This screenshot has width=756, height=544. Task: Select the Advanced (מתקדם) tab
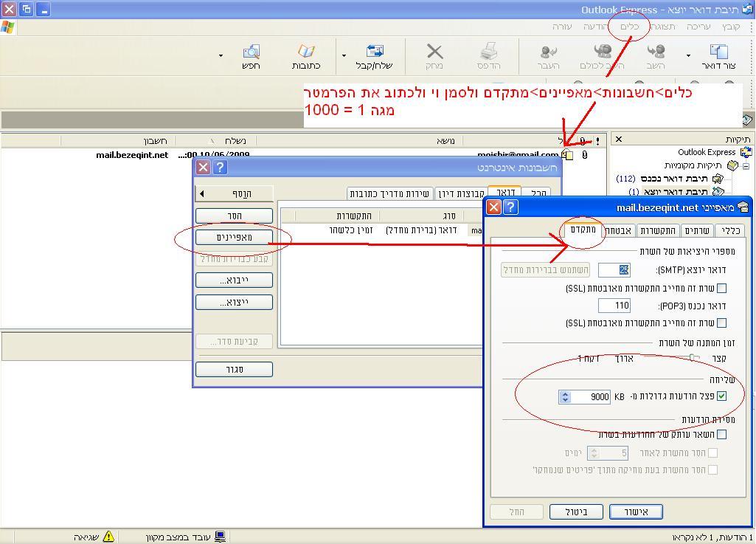(x=583, y=230)
